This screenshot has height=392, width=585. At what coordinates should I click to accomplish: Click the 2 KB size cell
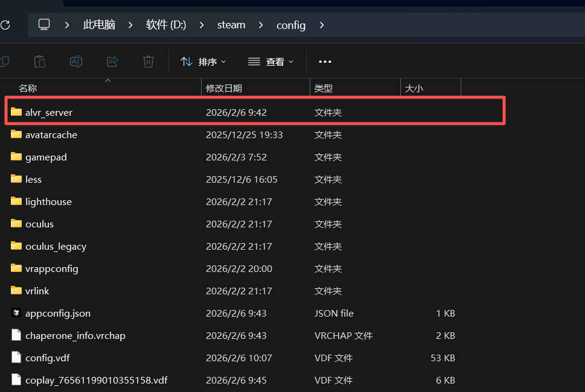446,336
